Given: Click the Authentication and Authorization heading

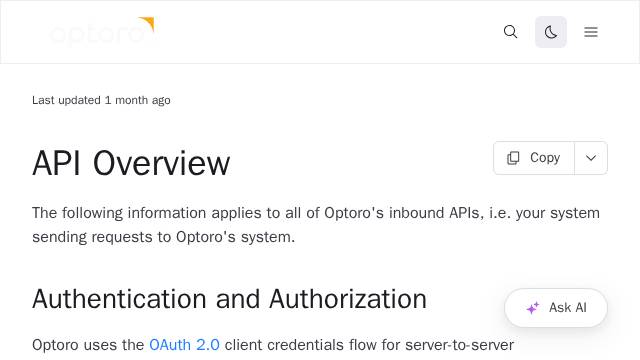Looking at the screenshot, I should pyautogui.click(x=229, y=299).
